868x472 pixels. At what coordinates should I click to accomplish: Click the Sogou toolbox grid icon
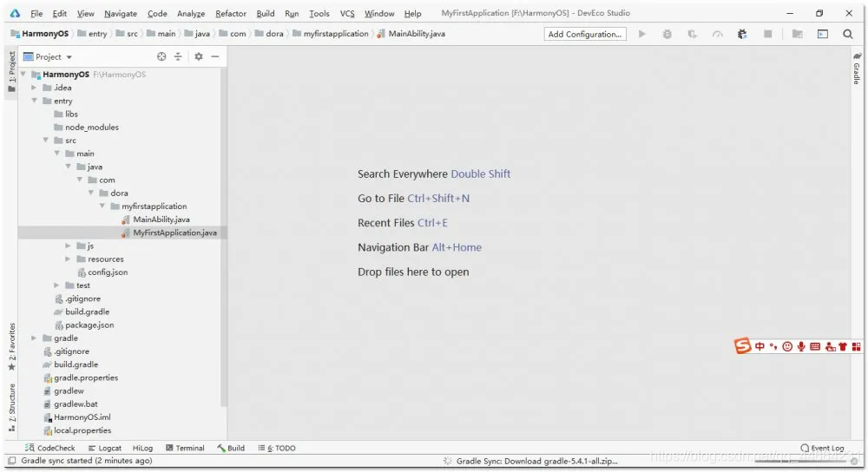tap(857, 346)
